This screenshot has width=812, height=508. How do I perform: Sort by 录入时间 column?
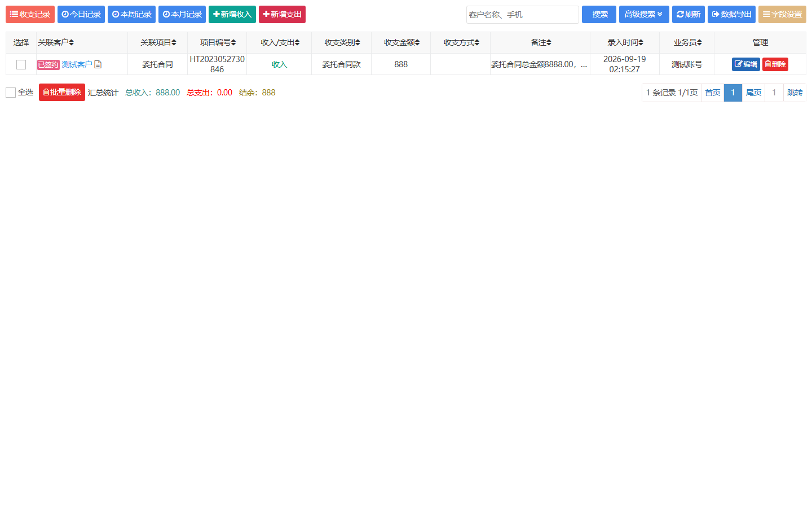click(625, 42)
